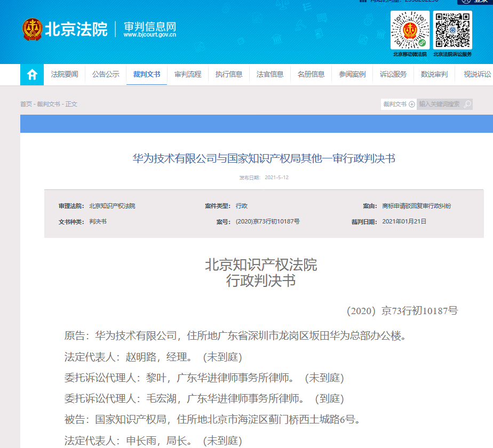The height and width of the screenshot is (448, 493).
Task: Click the agent line mentioning 黎叶
Action: point(204,378)
